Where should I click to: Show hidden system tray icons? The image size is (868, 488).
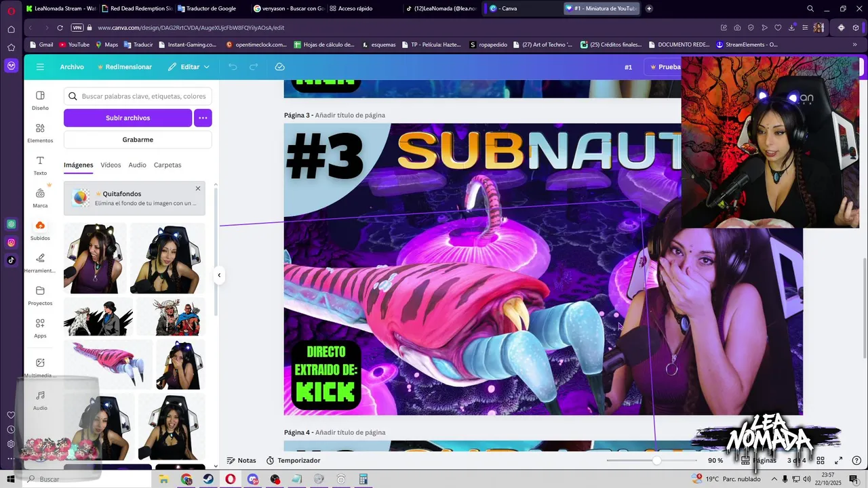(x=774, y=479)
